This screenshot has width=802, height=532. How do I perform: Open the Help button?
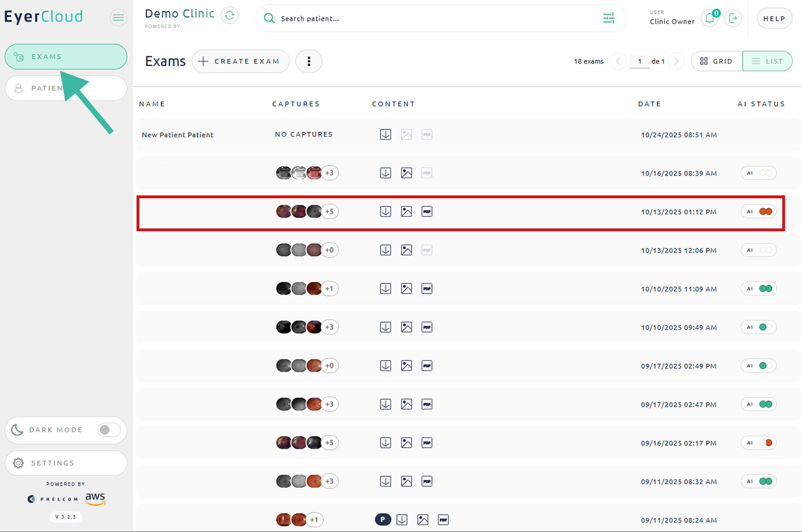[x=774, y=19]
